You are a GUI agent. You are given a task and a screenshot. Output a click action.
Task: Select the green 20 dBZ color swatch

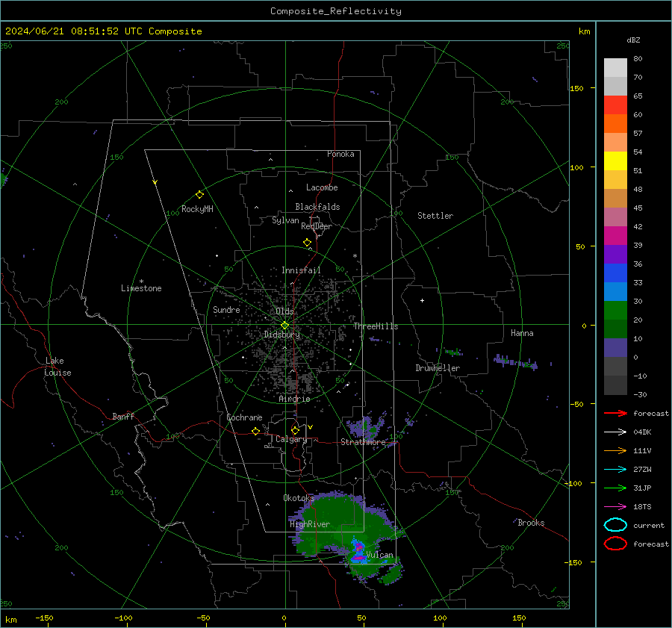pos(615,310)
